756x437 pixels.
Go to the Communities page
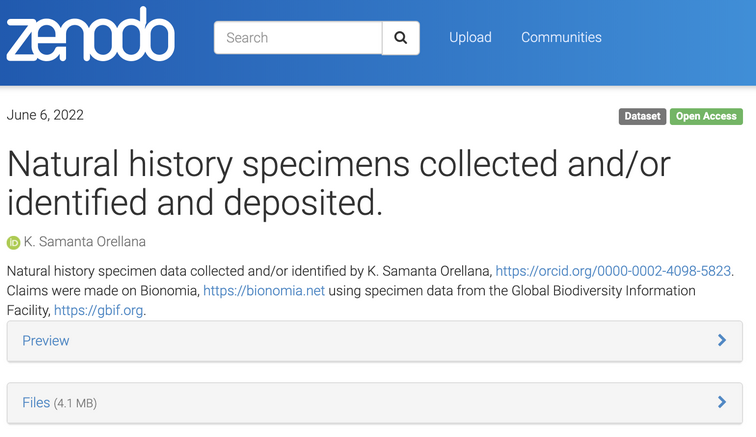point(561,38)
